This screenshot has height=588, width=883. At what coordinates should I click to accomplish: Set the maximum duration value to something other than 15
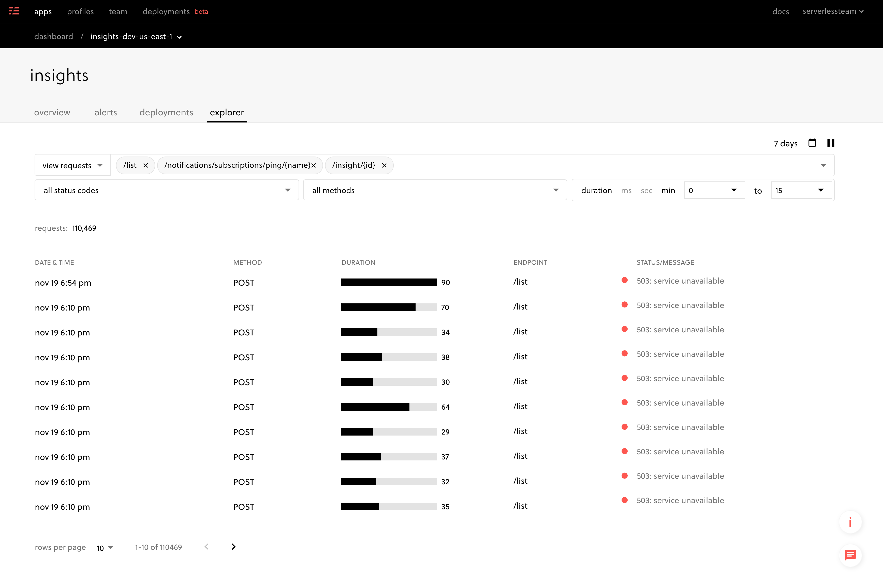801,190
